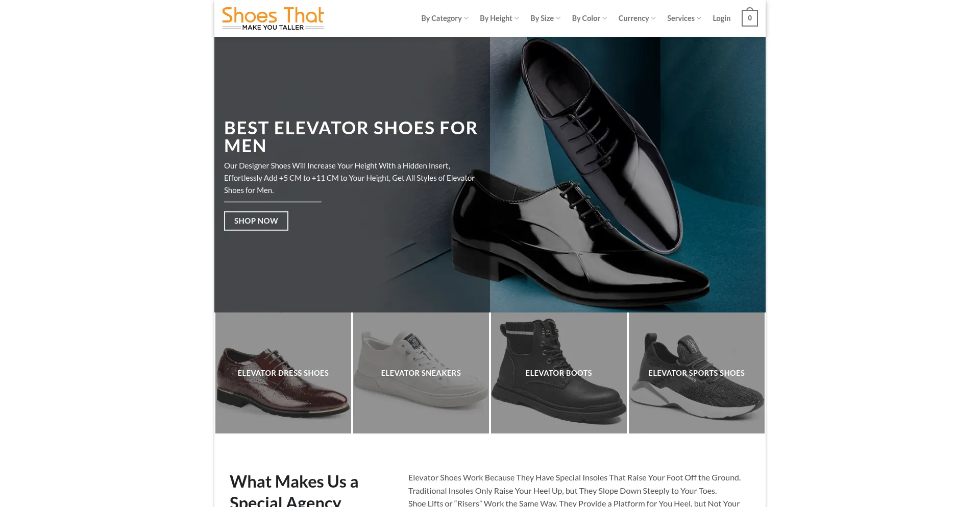This screenshot has height=507, width=980.
Task: Open the By Size dropdown
Action: tap(545, 18)
